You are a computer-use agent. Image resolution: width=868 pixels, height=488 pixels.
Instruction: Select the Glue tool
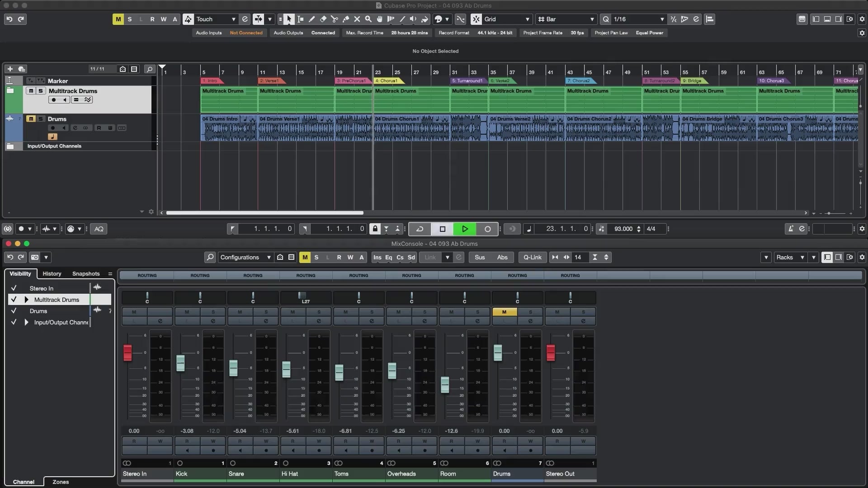tap(345, 19)
